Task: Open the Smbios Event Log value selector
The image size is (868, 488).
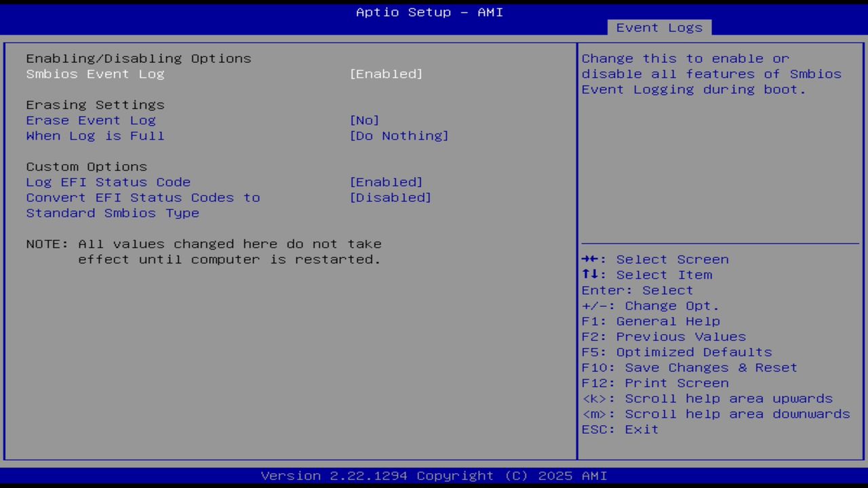Action: [386, 74]
